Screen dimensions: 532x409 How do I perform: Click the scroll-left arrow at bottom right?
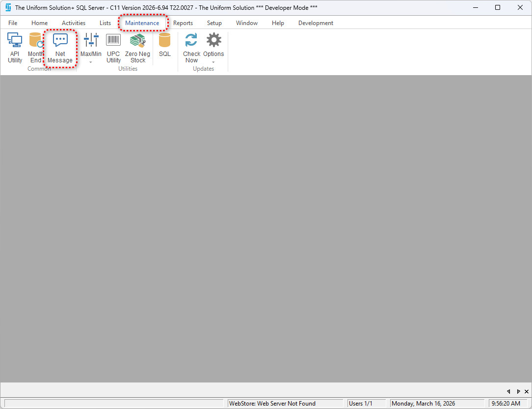pyautogui.click(x=509, y=391)
